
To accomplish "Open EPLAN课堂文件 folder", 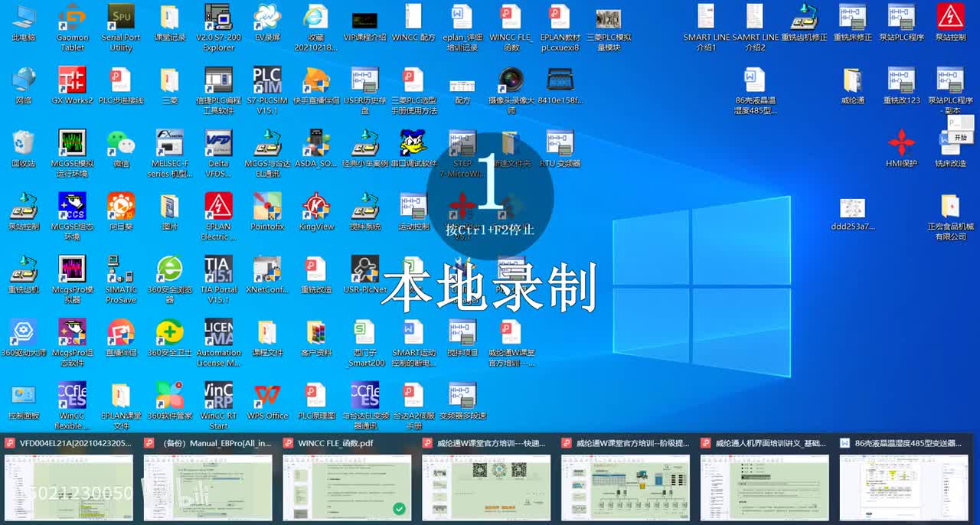I will (x=121, y=406).
